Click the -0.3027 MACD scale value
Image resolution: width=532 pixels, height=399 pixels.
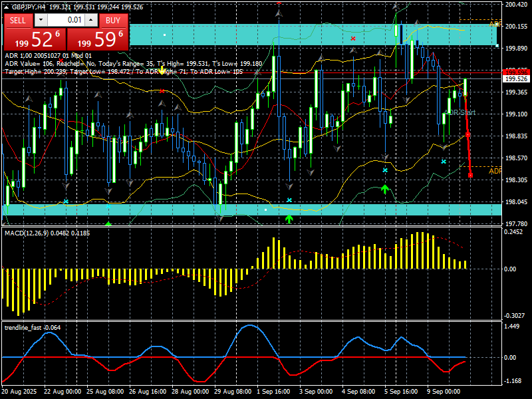point(514,316)
